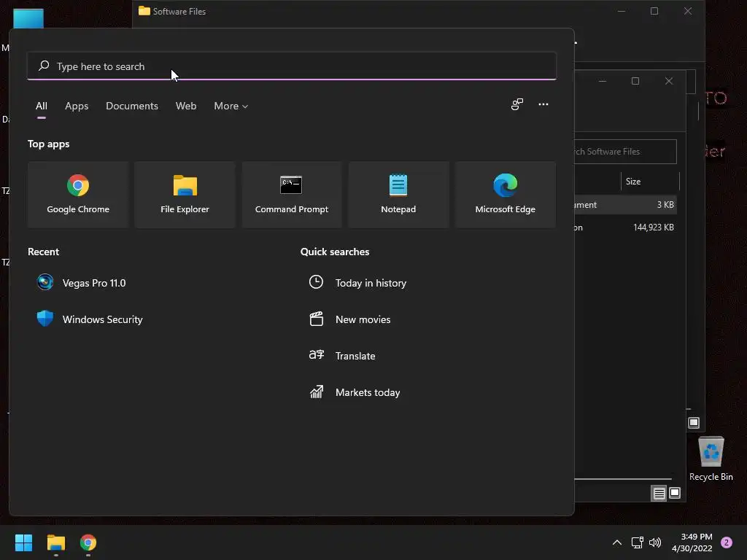
Task: Launch Microsoft Edge tile
Action: pyautogui.click(x=505, y=194)
